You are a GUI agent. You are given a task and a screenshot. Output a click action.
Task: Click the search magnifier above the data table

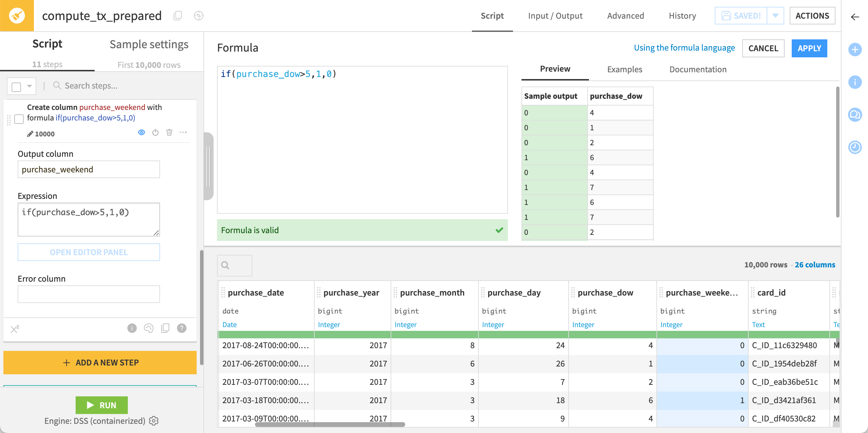[225, 265]
